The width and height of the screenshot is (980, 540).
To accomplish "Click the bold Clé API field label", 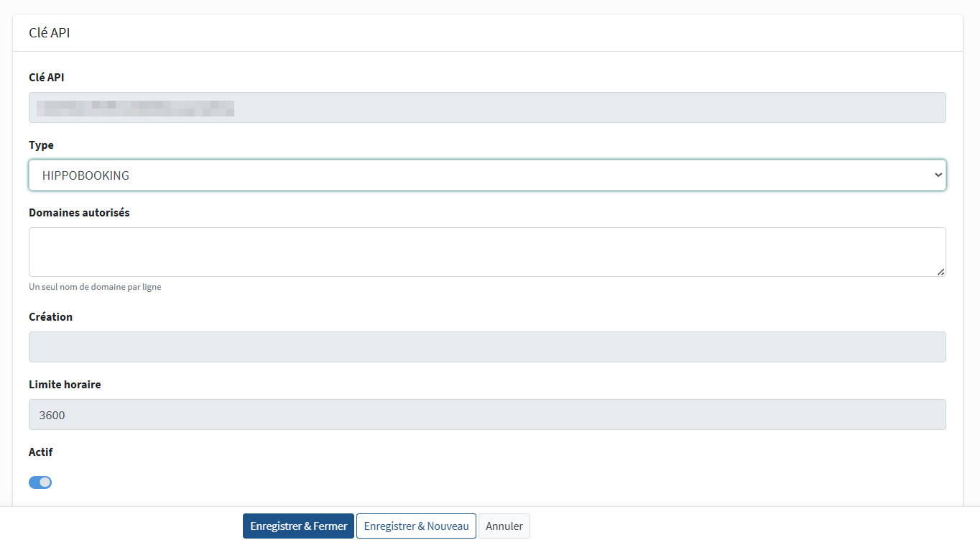I will (47, 78).
